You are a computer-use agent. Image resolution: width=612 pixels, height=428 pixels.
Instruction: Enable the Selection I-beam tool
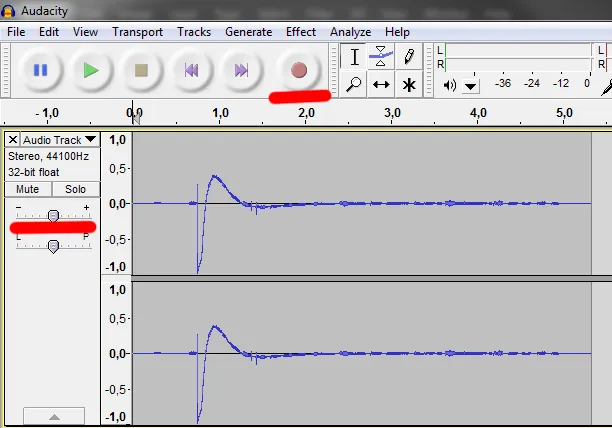[353, 57]
